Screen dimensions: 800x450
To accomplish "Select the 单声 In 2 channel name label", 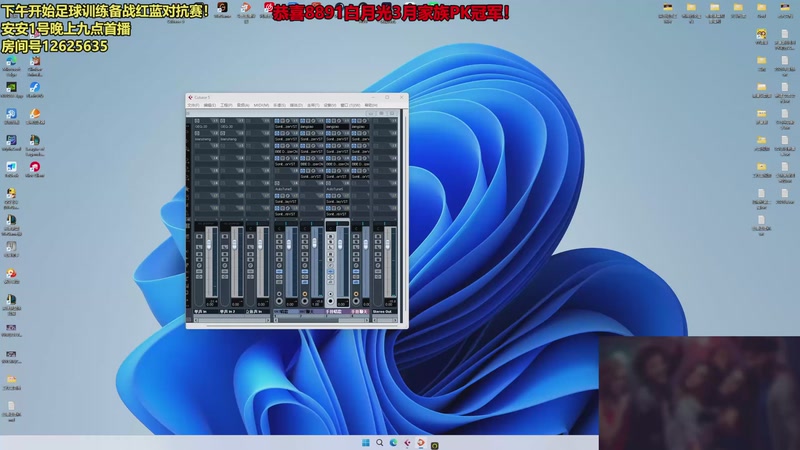I will 232,312.
